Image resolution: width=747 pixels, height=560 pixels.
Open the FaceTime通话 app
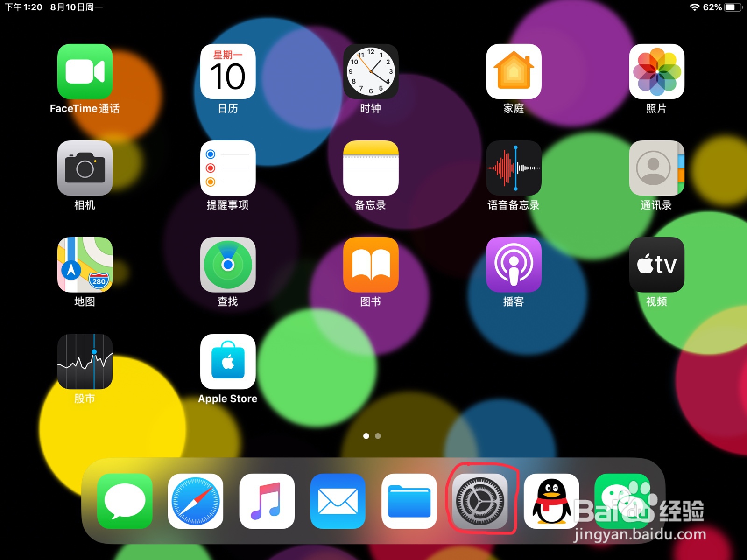click(85, 71)
